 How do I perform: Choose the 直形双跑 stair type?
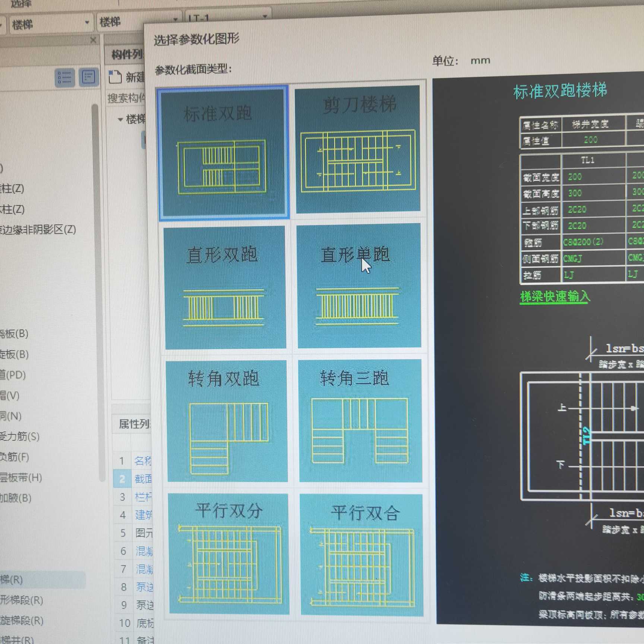225,287
